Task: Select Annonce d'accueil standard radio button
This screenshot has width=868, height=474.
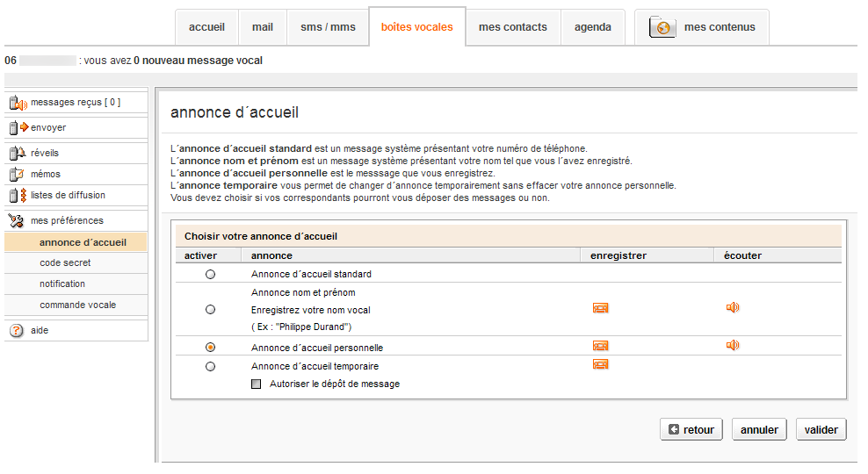Action: (210, 275)
